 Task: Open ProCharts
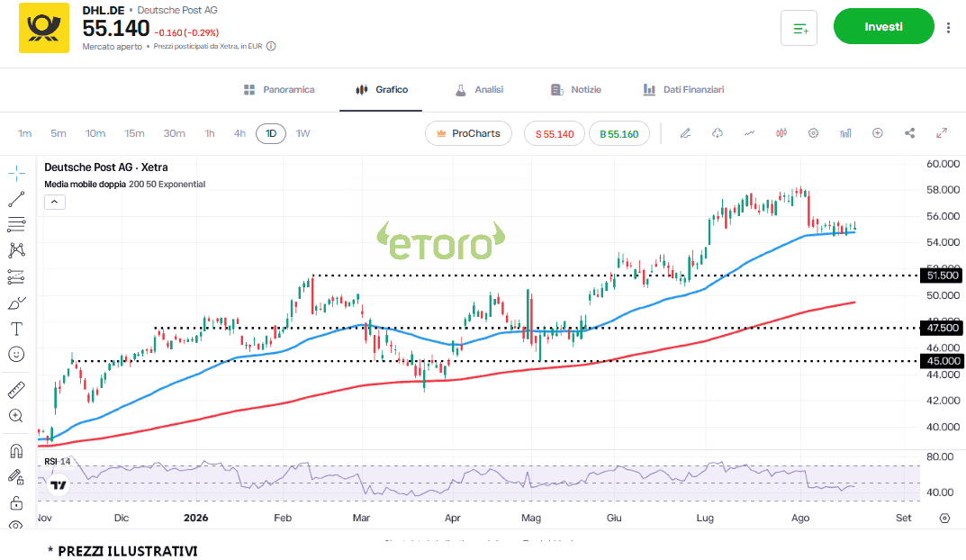pos(468,133)
